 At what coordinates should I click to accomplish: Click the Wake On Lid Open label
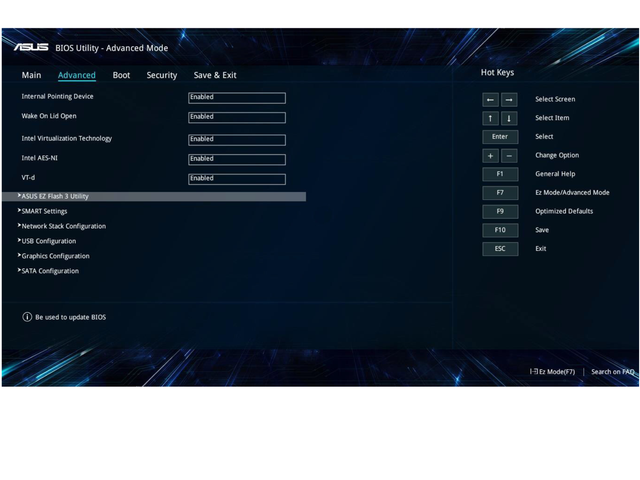pos(49,116)
